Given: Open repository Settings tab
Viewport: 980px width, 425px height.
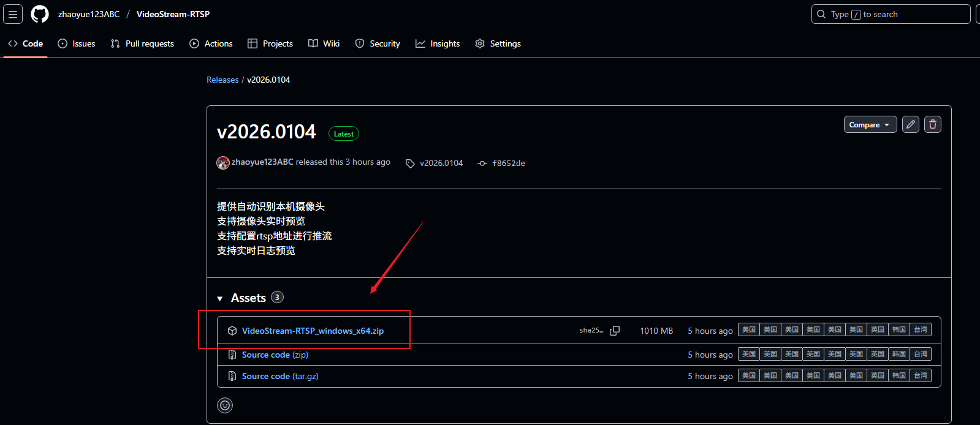Looking at the screenshot, I should tap(498, 43).
